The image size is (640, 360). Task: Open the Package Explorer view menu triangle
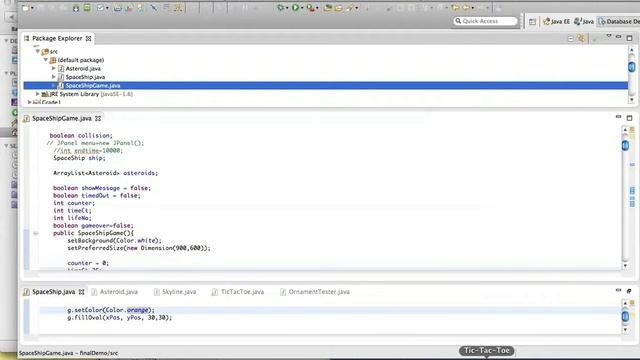[609, 37]
